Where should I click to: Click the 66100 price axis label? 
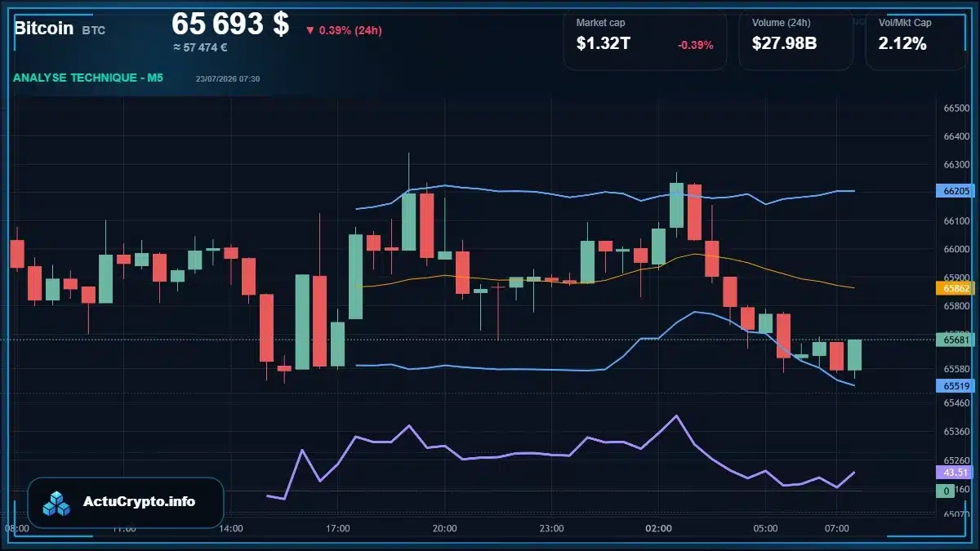(x=956, y=221)
